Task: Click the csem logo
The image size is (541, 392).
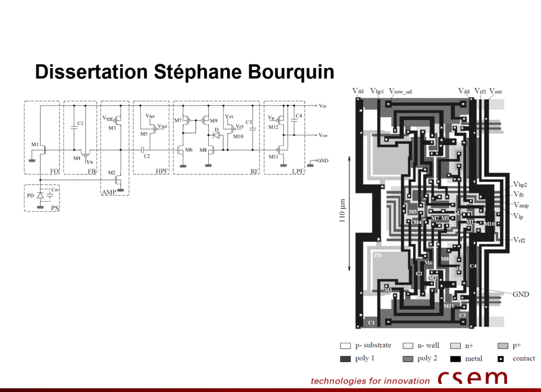Action: (x=472, y=378)
